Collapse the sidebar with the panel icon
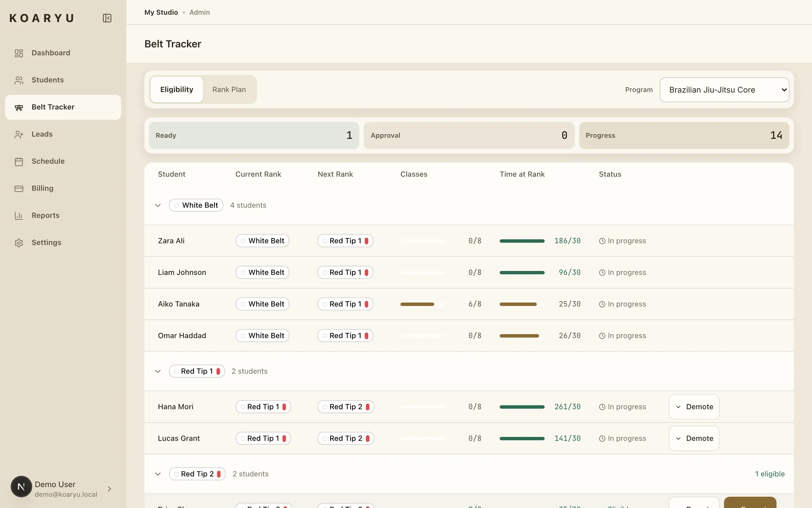The height and width of the screenshot is (508, 812). [107, 18]
